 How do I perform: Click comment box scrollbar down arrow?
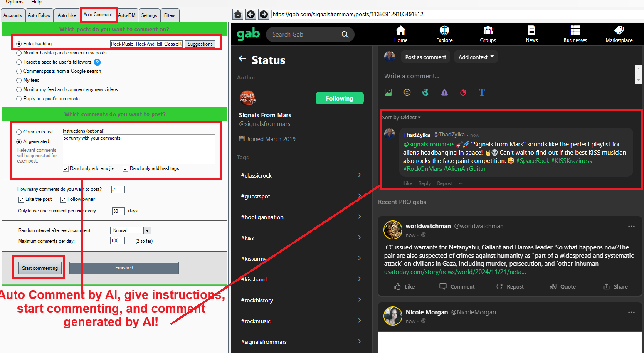[x=638, y=80]
